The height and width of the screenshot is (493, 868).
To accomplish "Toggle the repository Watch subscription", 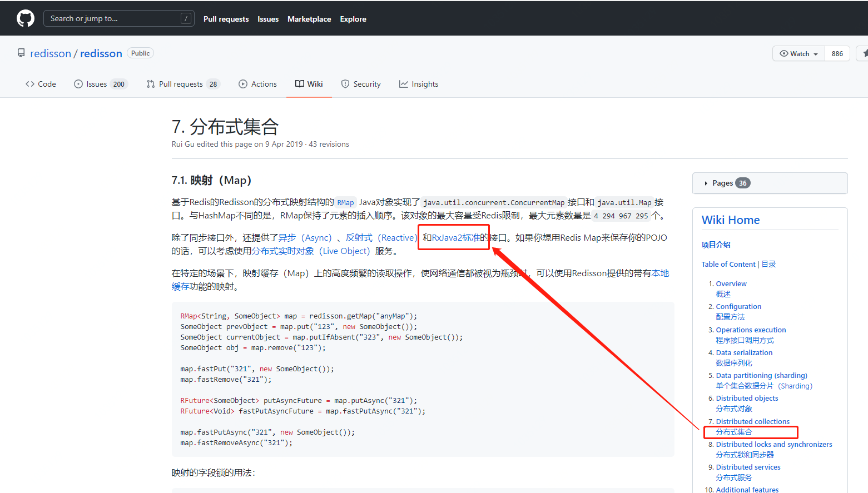I will 798,53.
